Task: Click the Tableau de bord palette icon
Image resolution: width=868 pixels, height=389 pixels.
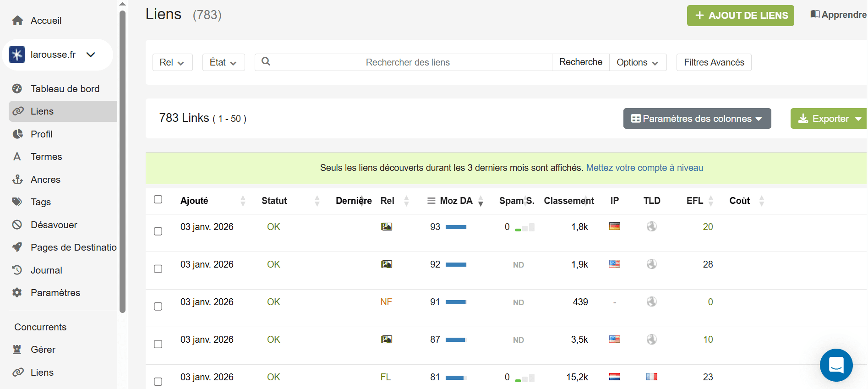Action: point(17,89)
